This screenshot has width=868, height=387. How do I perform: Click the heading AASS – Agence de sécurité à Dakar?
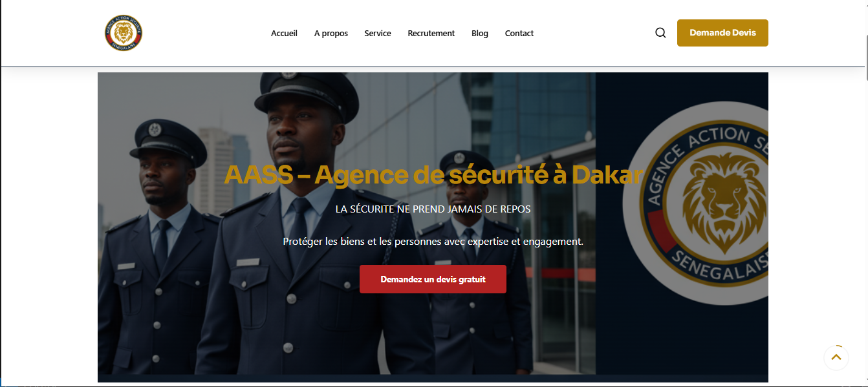tap(433, 175)
